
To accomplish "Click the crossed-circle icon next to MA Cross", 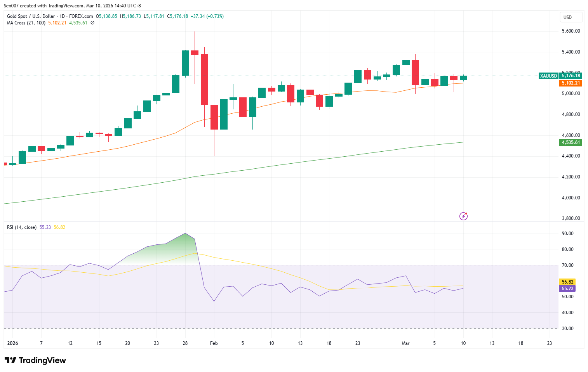I will coord(92,23).
